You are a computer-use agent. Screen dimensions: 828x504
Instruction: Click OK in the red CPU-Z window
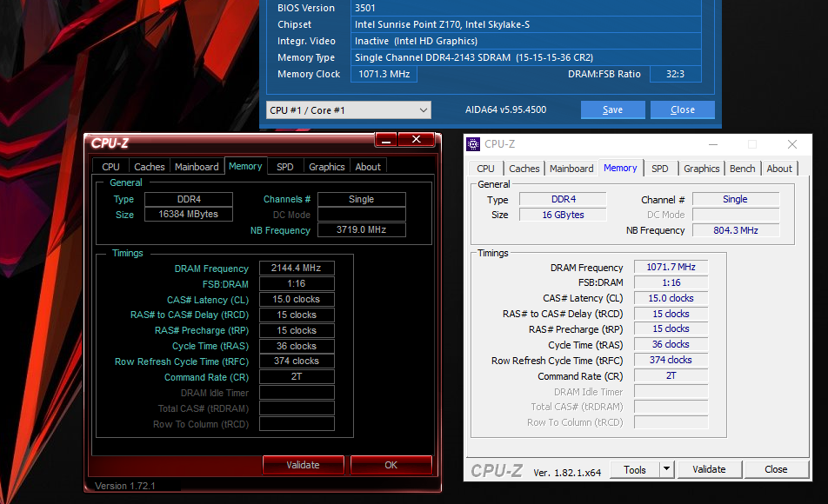click(391, 465)
